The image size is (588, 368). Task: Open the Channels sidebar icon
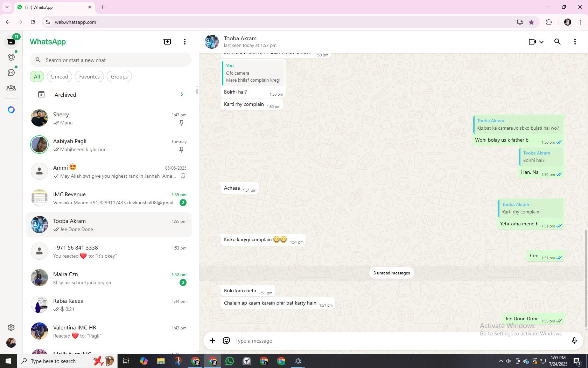pyautogui.click(x=11, y=73)
